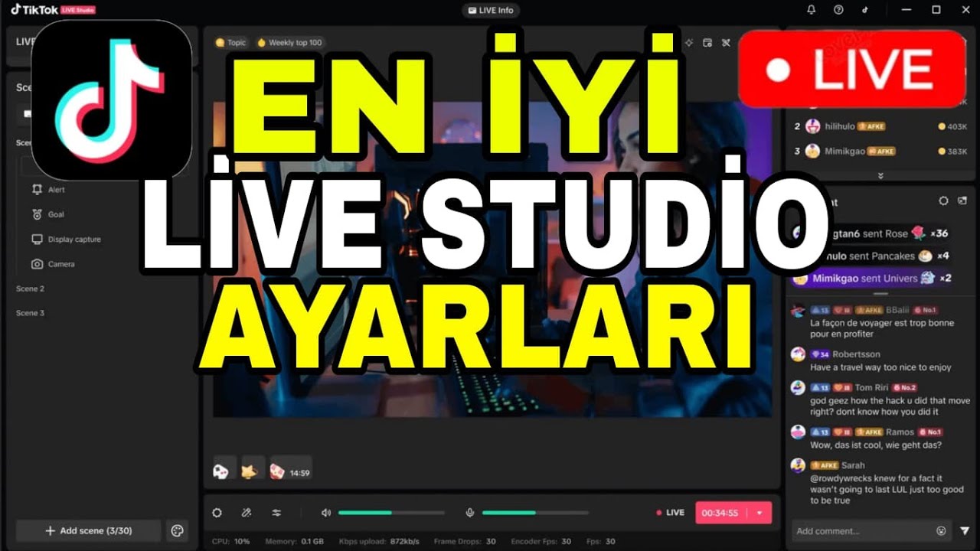Open the audio mixer sliders icon
The image size is (980, 551).
(276, 513)
